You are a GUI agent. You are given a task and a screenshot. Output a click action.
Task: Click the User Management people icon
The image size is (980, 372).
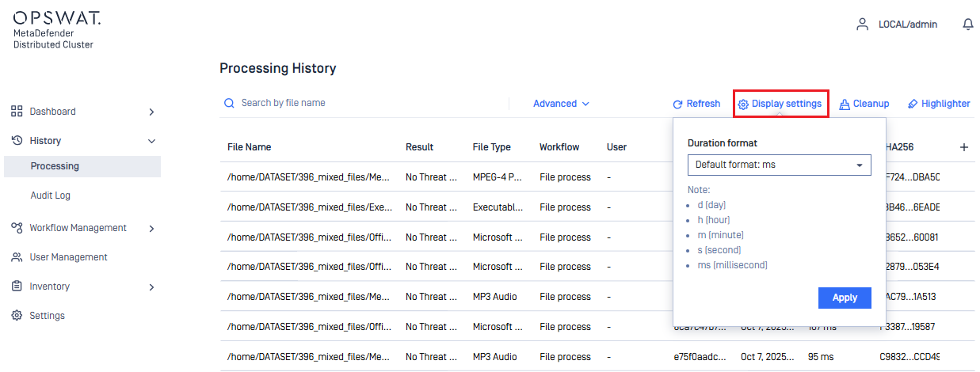click(x=17, y=257)
